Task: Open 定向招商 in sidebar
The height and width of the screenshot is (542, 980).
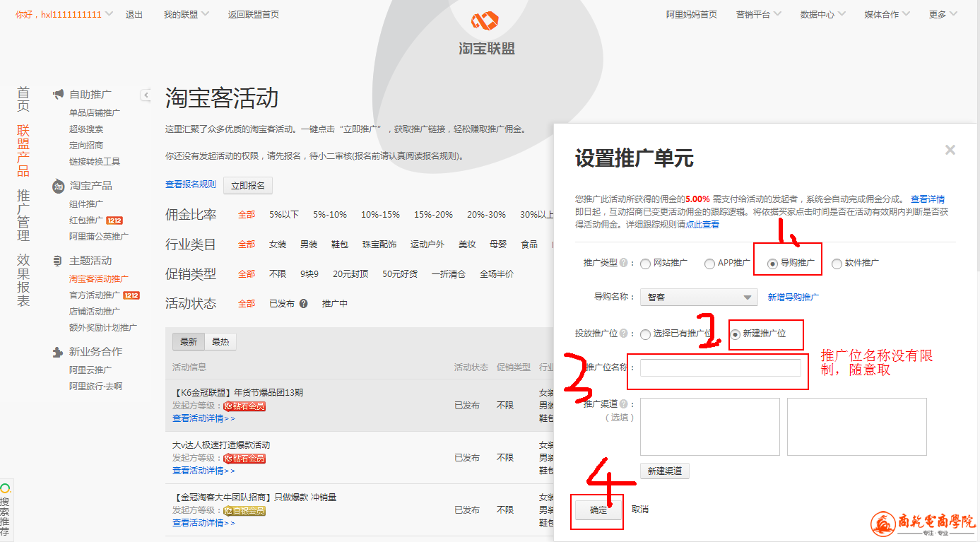Action: (x=86, y=145)
